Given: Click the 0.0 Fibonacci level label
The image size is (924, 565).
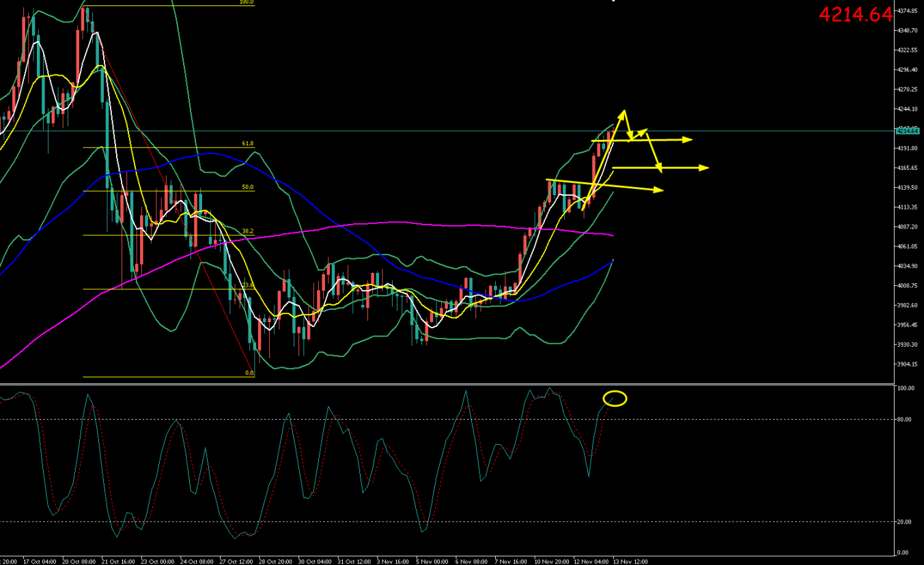Looking at the screenshot, I should point(249,373).
